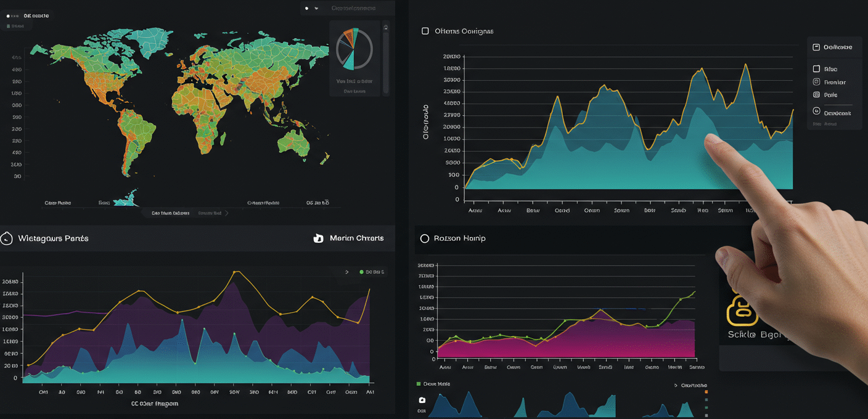This screenshot has height=419, width=868.
Task: Click the vertical scrollbar beside the pie chart
Action: (386, 59)
